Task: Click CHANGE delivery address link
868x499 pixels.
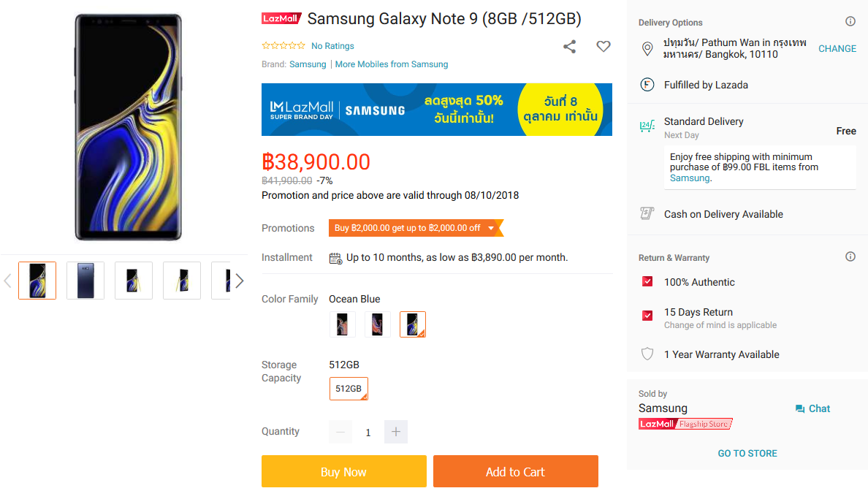Action: (837, 49)
